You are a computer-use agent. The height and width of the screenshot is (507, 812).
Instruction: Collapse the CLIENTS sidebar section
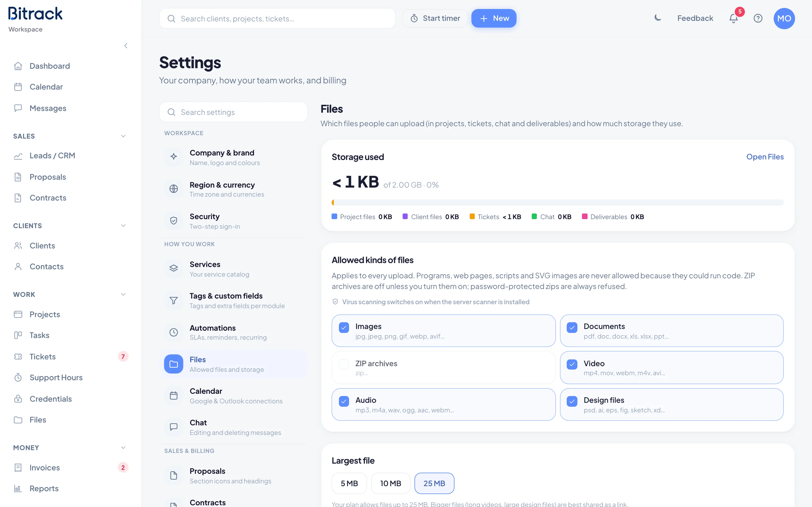pos(123,226)
